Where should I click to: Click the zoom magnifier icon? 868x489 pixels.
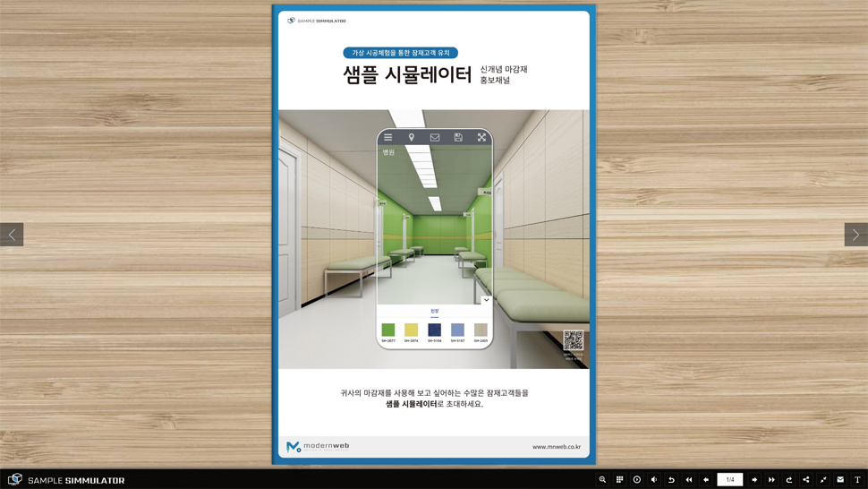(x=602, y=480)
